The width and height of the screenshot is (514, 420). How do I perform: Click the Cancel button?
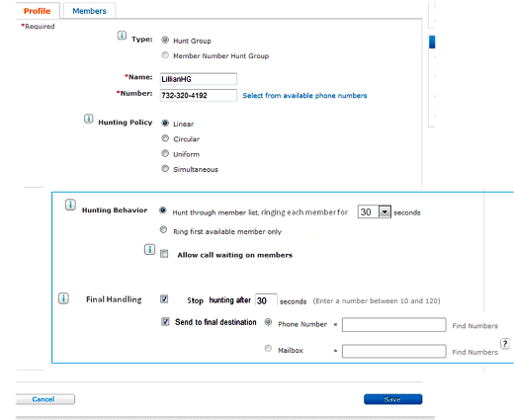coord(44,399)
